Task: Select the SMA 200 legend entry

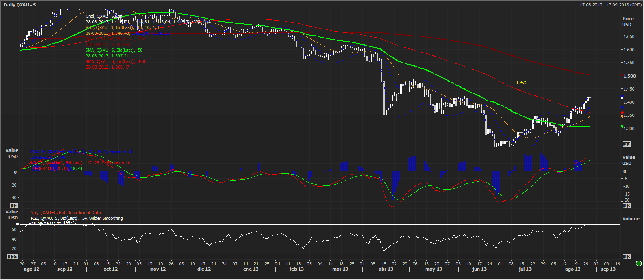Action: point(115,39)
